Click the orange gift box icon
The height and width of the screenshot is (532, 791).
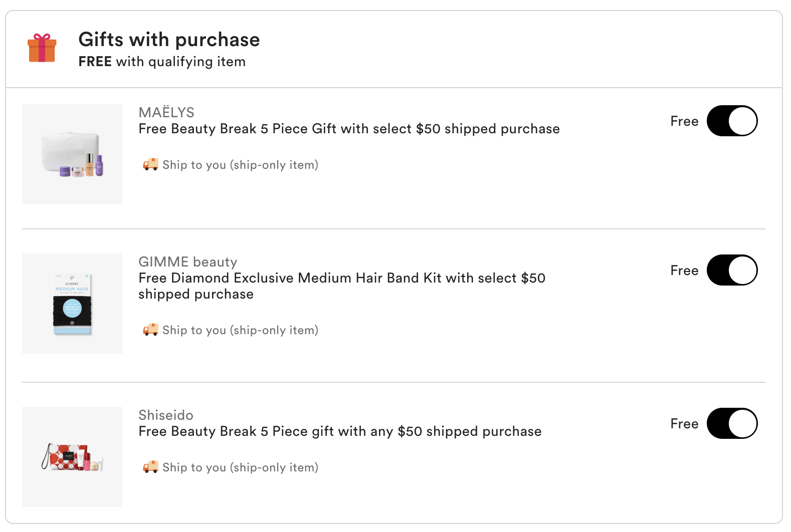(42, 48)
